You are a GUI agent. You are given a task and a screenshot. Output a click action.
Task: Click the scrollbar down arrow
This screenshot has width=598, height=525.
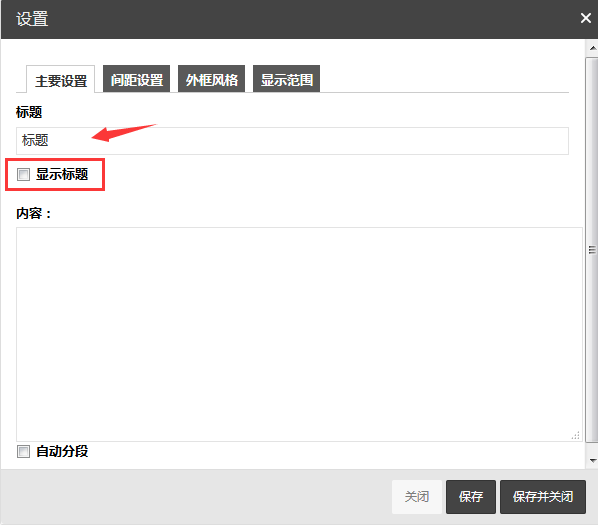click(x=593, y=461)
